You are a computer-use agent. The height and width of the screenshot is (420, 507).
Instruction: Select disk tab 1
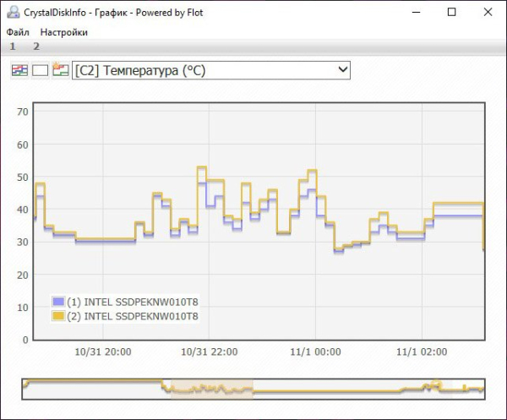[x=13, y=46]
